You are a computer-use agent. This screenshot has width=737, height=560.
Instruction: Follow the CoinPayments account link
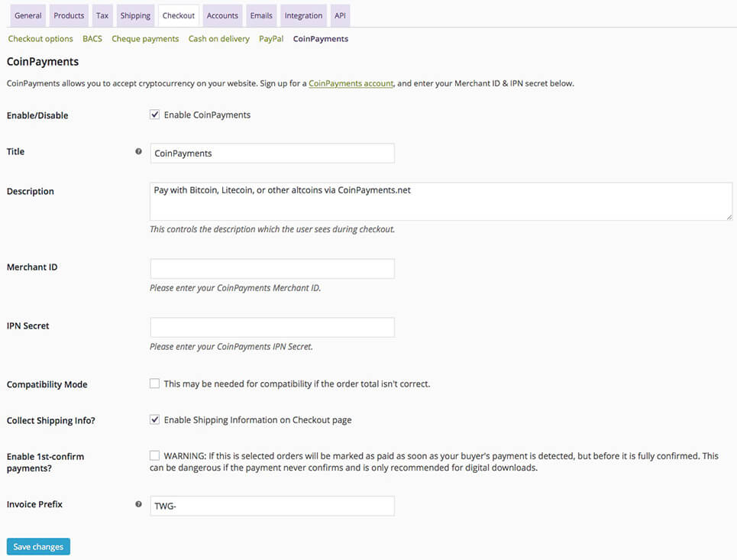tap(351, 83)
